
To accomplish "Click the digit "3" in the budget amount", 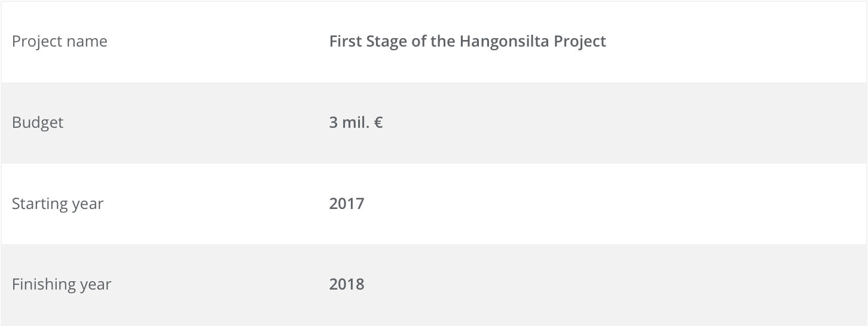I will (x=333, y=122).
